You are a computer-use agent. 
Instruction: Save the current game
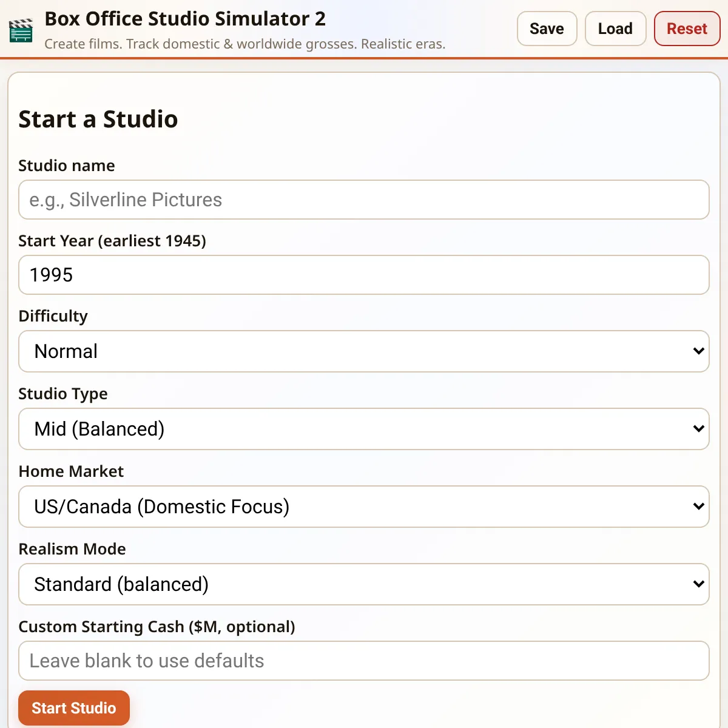(547, 29)
